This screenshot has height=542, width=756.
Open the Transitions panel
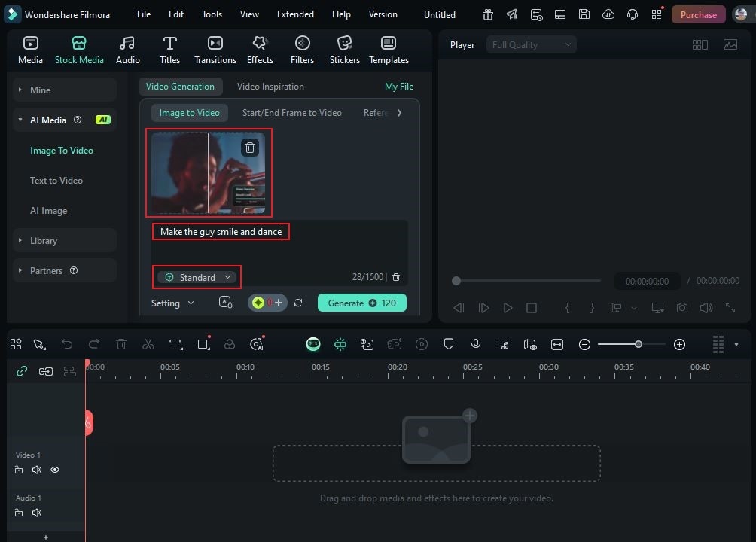[x=215, y=50]
